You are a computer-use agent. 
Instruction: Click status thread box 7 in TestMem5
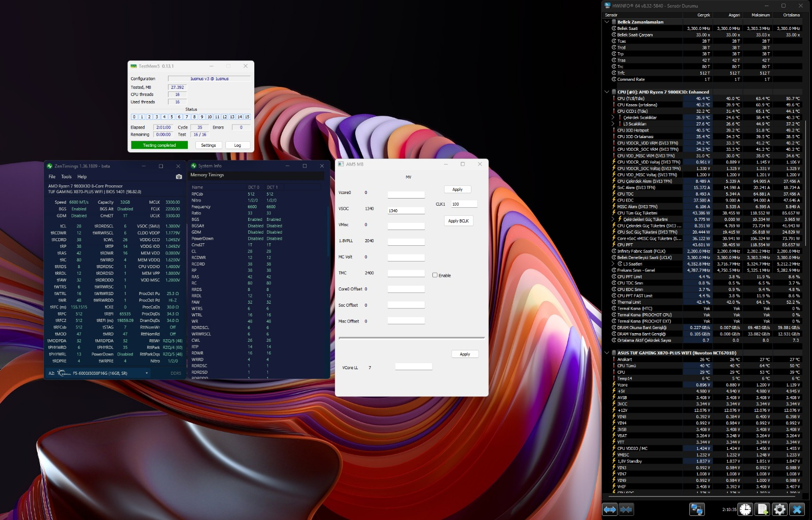tap(187, 117)
